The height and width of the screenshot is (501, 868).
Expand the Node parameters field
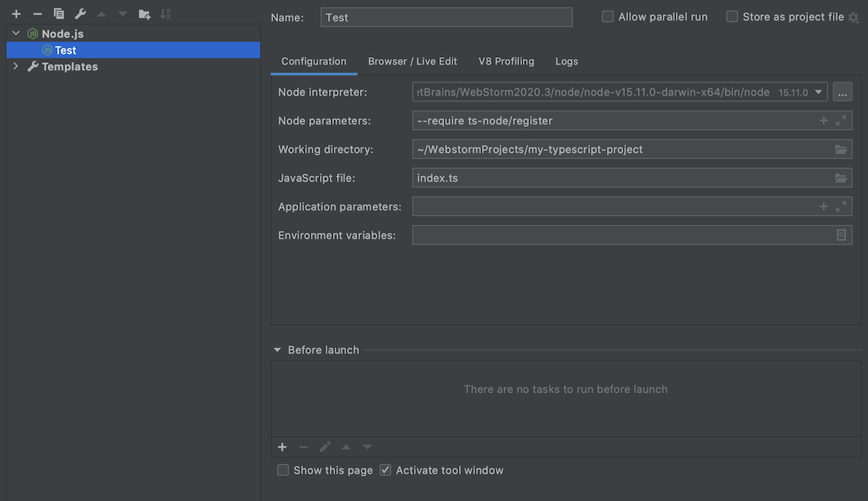pyautogui.click(x=841, y=120)
